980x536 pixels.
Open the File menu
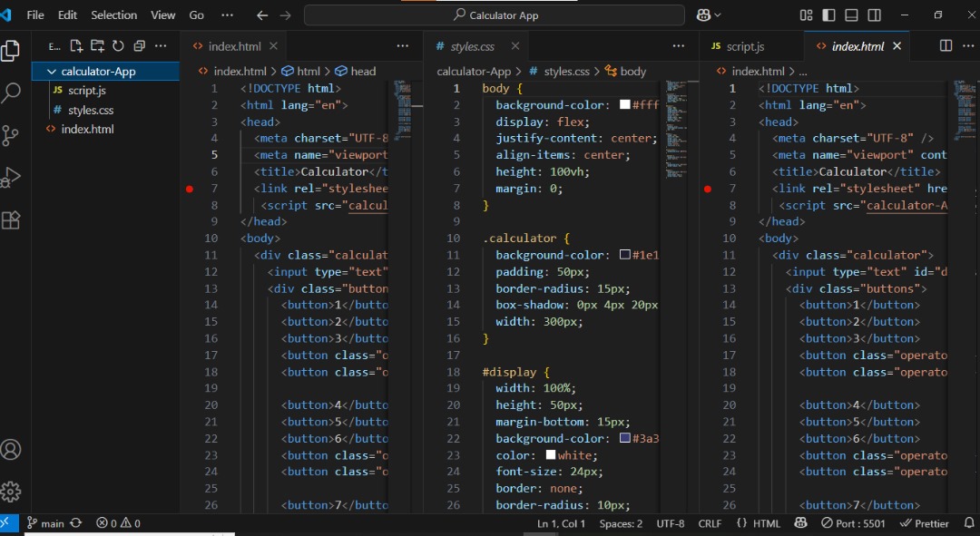coord(35,15)
